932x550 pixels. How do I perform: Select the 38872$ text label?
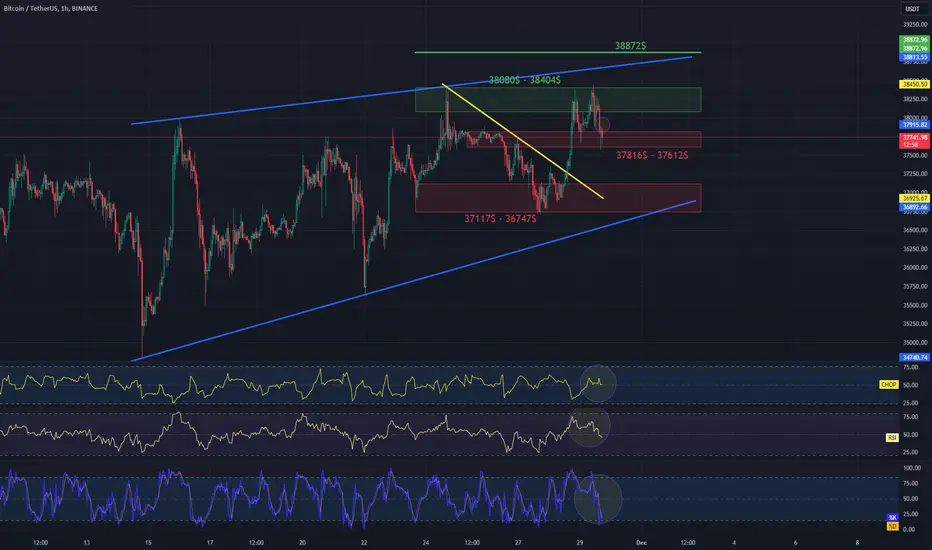(x=630, y=45)
